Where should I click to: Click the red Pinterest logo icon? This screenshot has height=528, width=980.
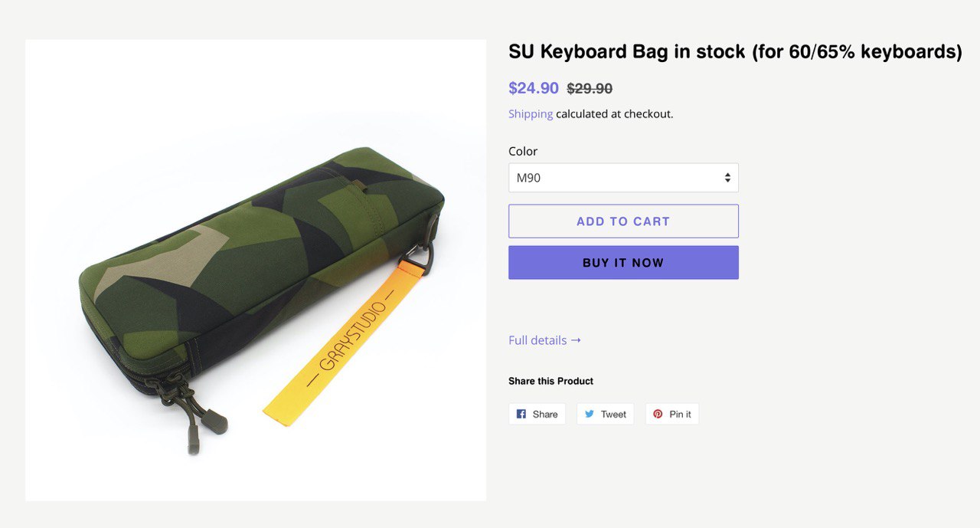point(658,414)
